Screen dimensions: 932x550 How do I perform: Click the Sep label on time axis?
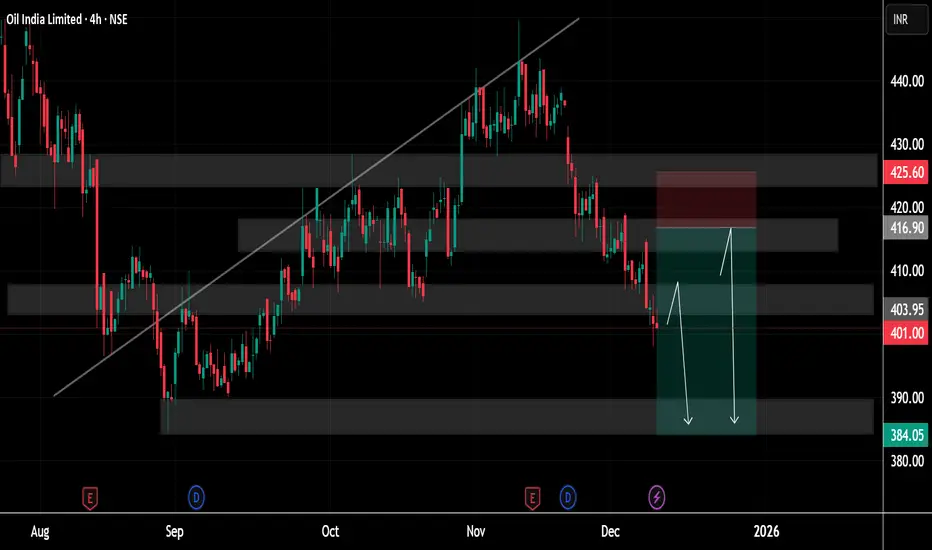[174, 532]
